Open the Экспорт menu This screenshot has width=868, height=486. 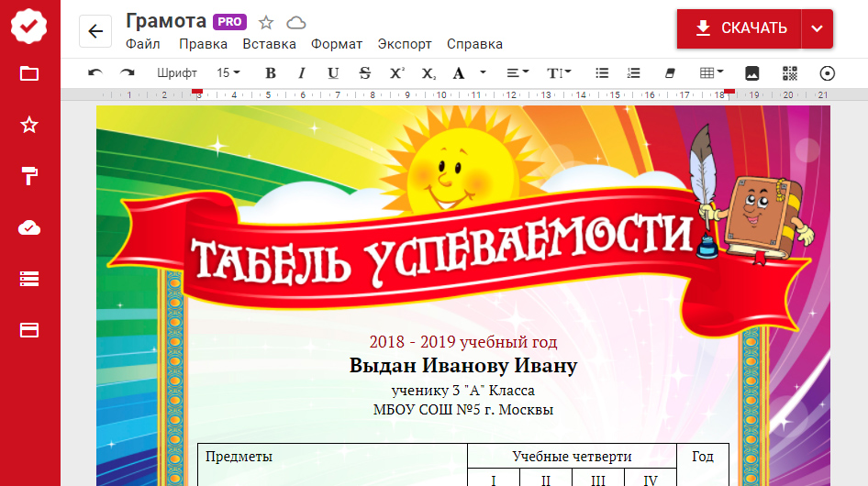(x=405, y=44)
